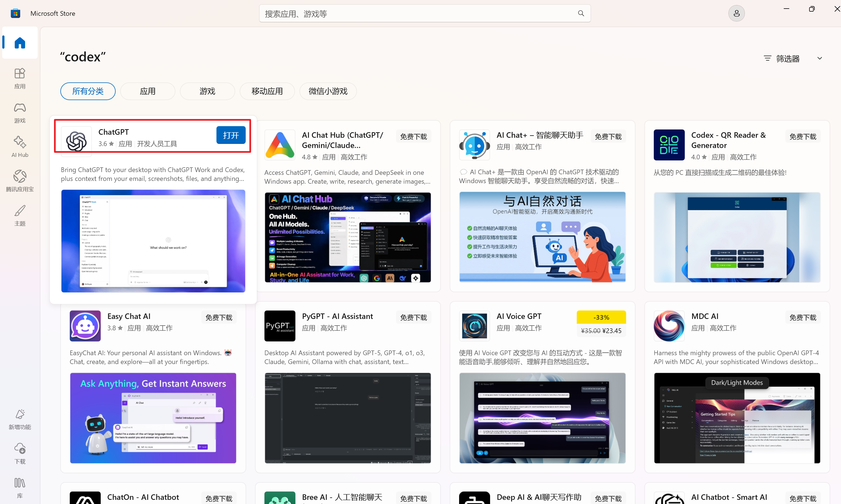Screen dimensions: 841x504
Task: Click the MDC AI title
Action: coord(705,316)
